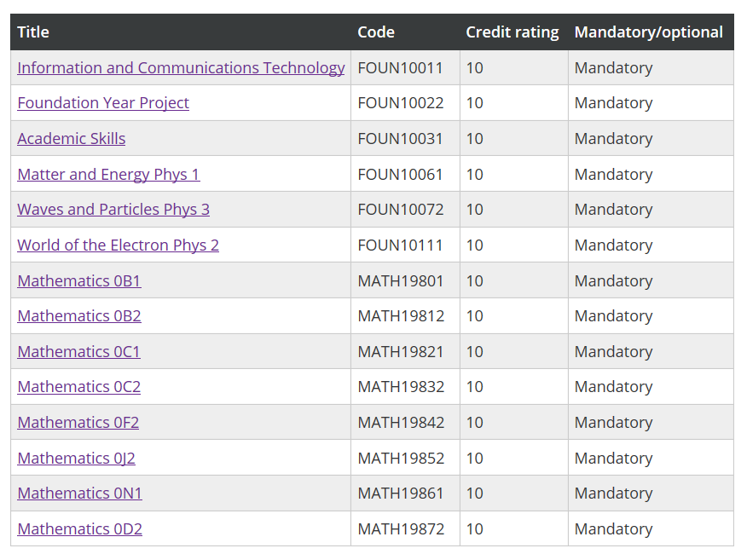
Task: Open the Mathematics 0C2 link
Action: tap(79, 387)
